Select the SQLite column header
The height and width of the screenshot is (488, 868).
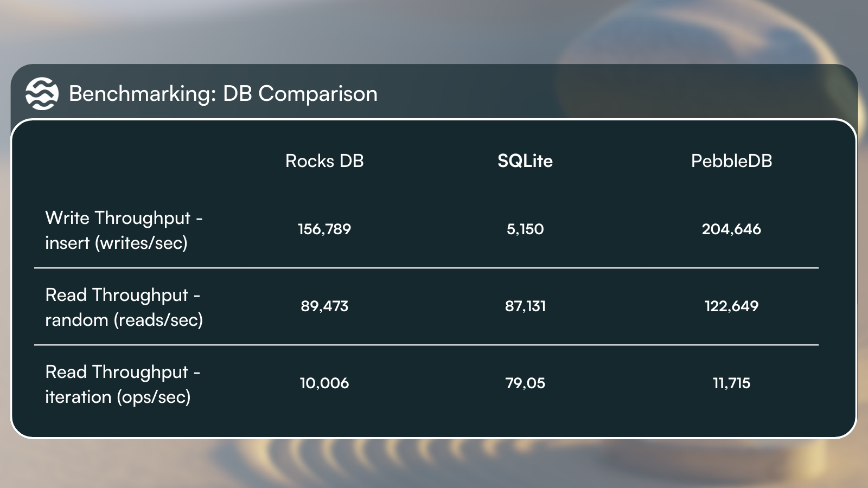click(x=525, y=161)
